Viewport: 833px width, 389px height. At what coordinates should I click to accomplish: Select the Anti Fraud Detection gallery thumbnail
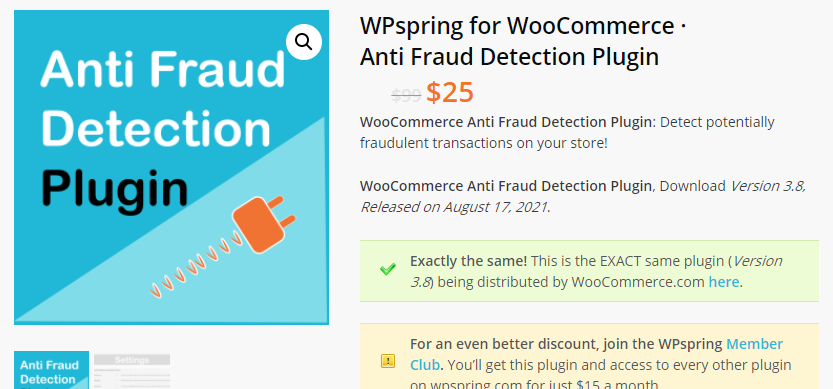tap(52, 370)
